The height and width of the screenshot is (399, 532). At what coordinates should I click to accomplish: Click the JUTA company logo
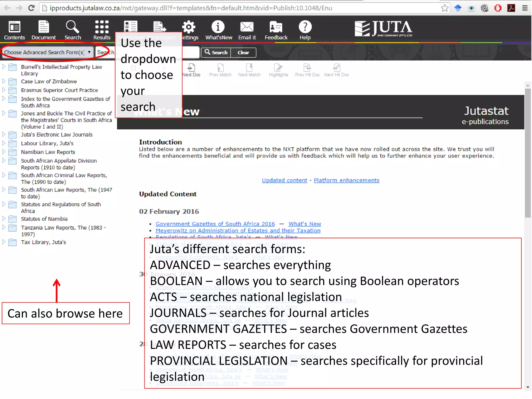pyautogui.click(x=383, y=29)
